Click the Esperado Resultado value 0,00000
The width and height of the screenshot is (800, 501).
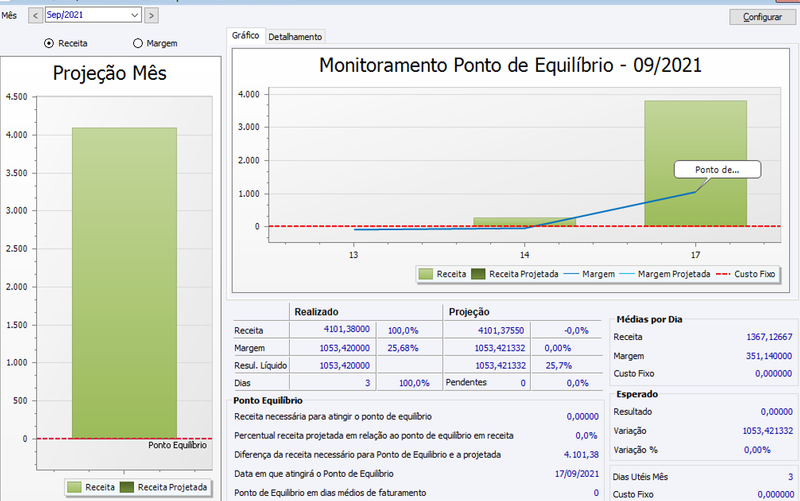click(x=777, y=412)
